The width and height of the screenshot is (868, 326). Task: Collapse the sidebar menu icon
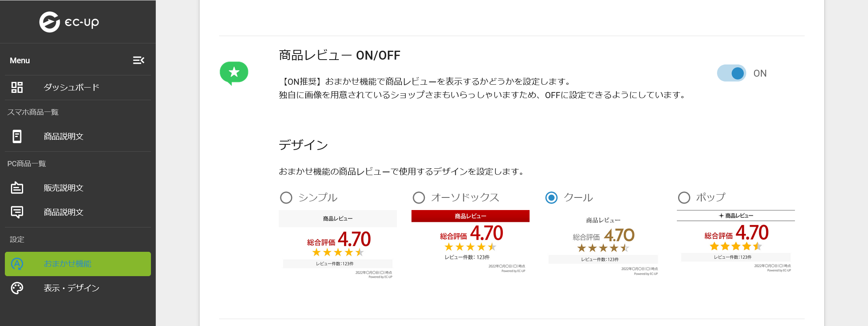[138, 60]
